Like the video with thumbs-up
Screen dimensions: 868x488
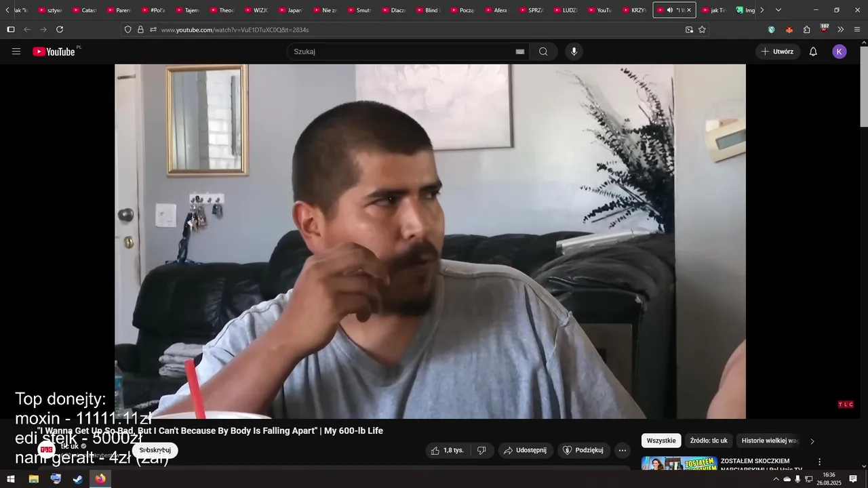coord(447,450)
